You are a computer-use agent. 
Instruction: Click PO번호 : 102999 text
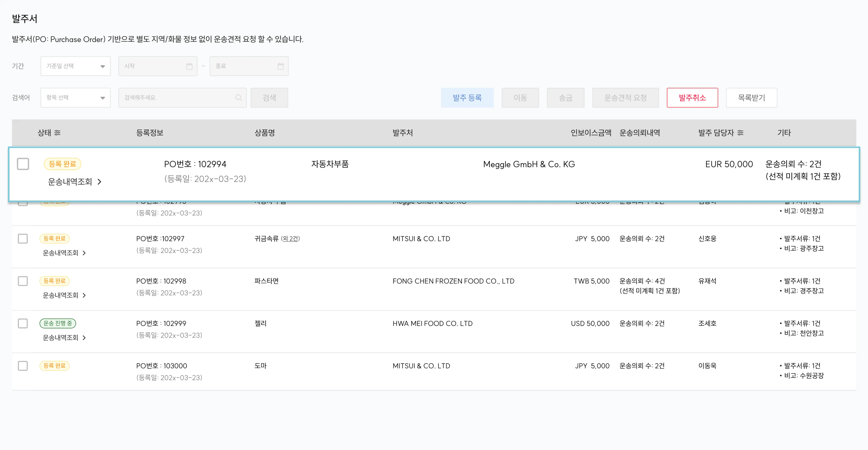tap(161, 324)
